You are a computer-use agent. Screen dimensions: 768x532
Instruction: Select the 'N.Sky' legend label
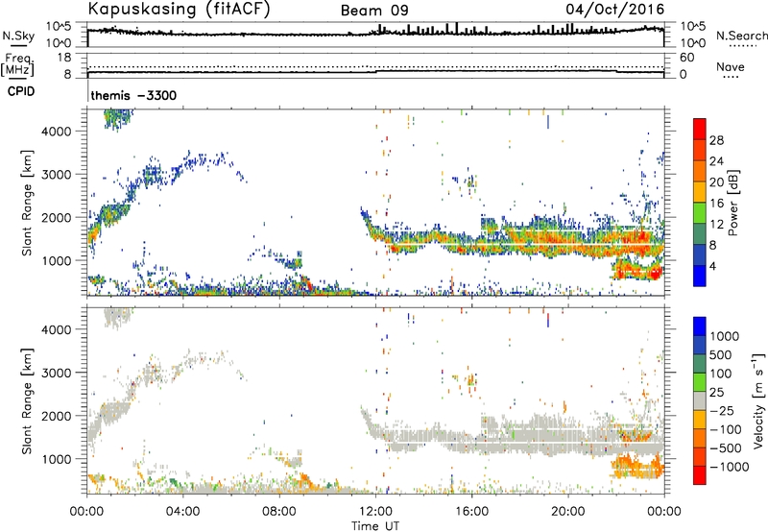click(18, 36)
